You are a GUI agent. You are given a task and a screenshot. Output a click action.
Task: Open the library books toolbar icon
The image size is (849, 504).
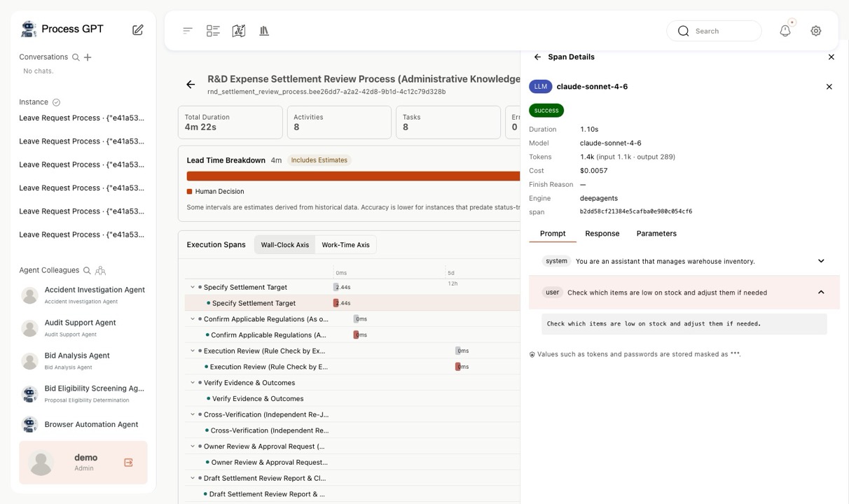(x=264, y=31)
